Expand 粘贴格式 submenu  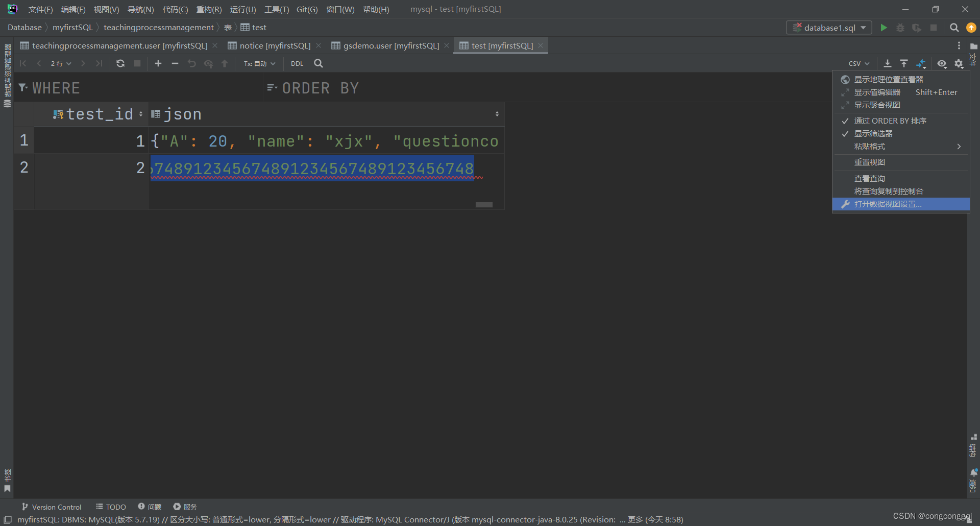coord(901,147)
